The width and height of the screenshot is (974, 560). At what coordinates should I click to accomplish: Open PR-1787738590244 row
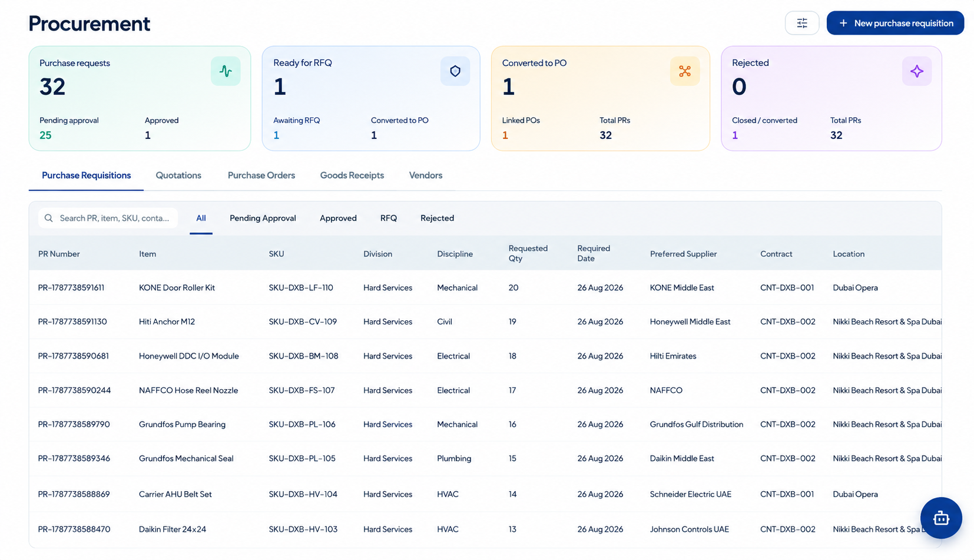click(x=485, y=390)
